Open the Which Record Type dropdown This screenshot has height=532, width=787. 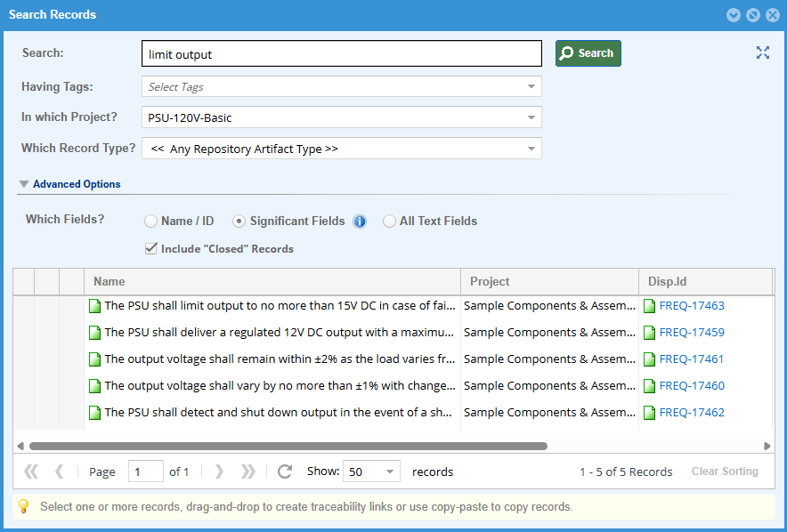coord(531,149)
